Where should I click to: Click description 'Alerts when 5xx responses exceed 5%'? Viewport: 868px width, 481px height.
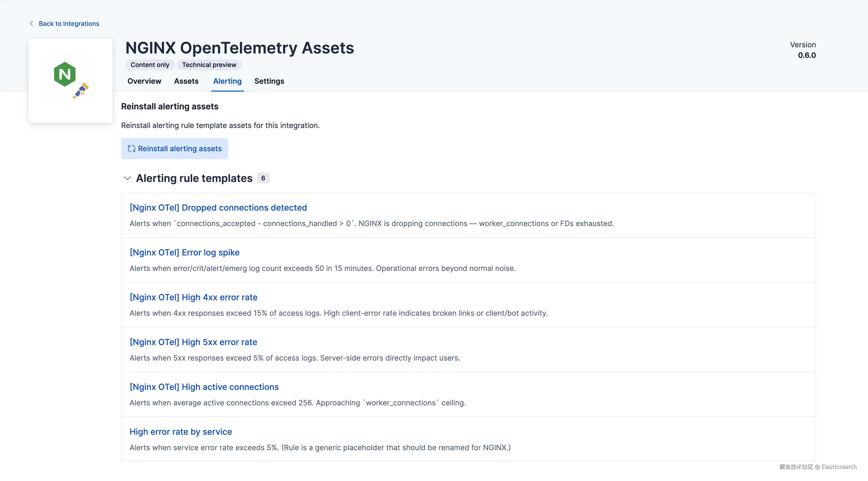295,358
